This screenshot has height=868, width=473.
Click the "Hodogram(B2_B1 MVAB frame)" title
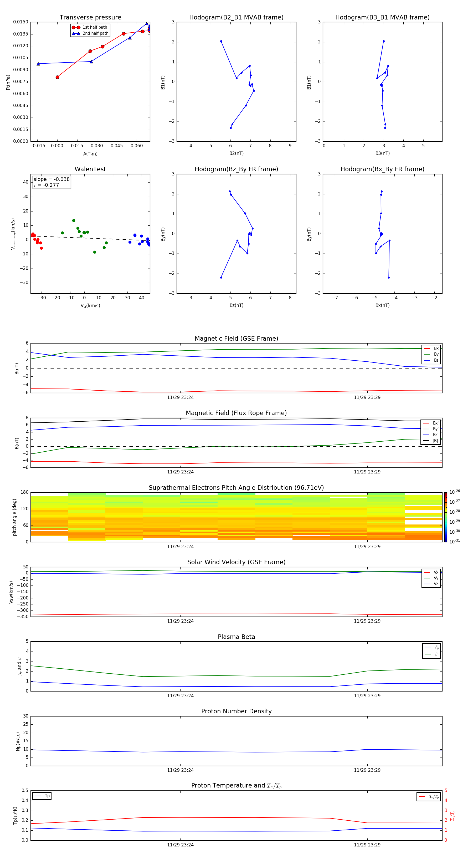[x=236, y=17]
